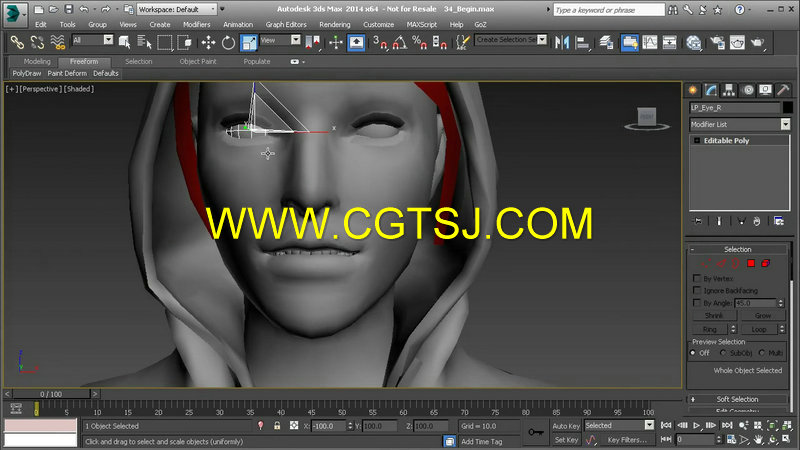Click the Loop selection button

759,329
